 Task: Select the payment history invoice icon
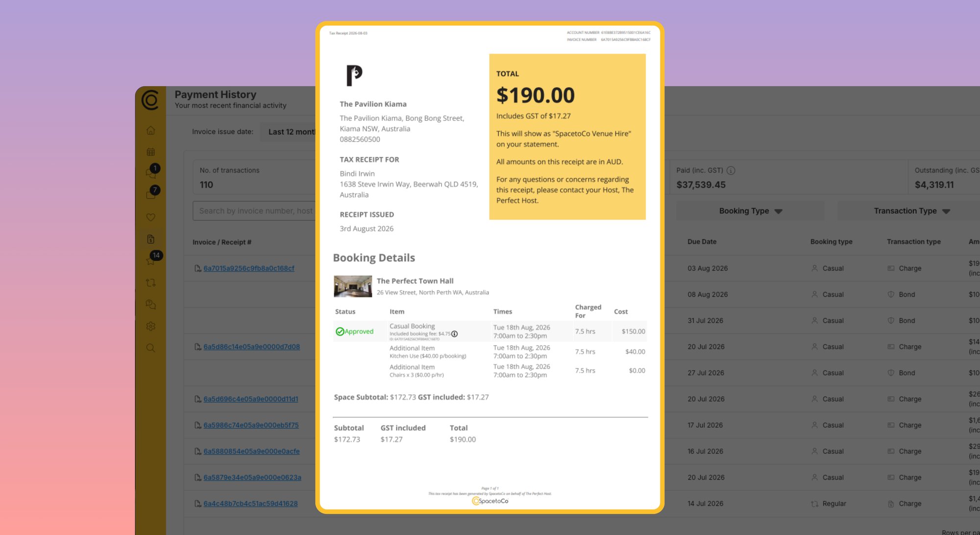click(150, 239)
